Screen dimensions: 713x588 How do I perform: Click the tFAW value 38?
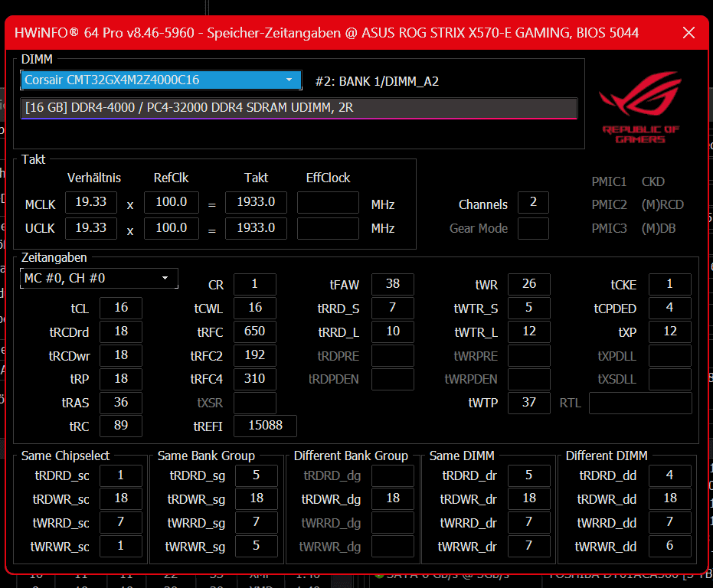point(392,284)
